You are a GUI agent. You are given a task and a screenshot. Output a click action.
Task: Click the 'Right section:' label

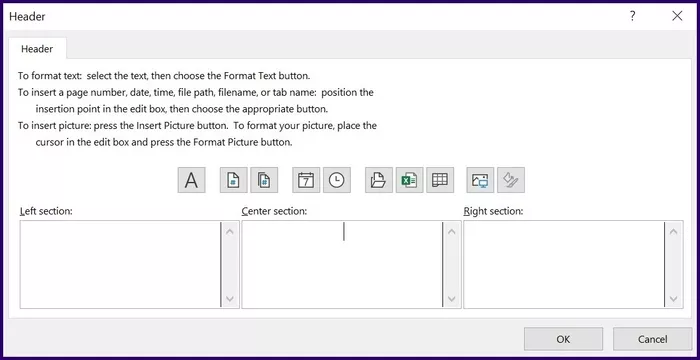point(493,211)
